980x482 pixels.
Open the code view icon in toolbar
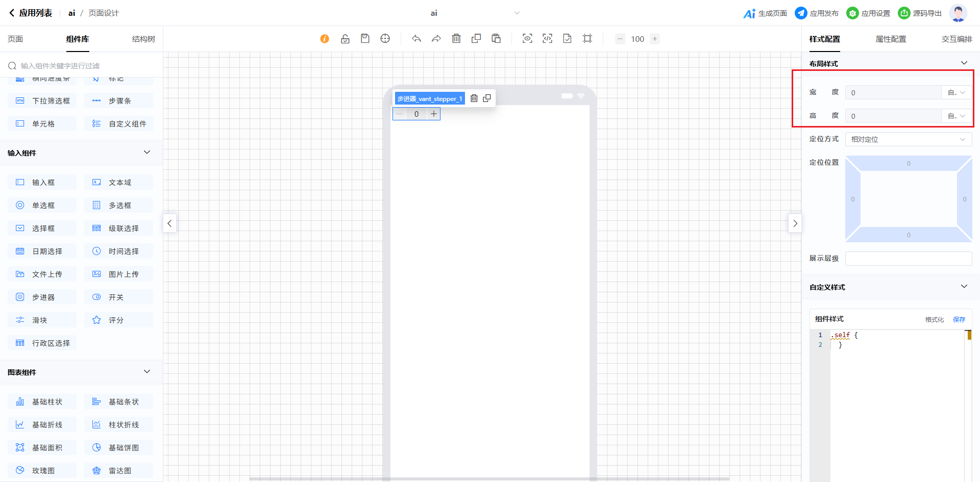tap(547, 39)
